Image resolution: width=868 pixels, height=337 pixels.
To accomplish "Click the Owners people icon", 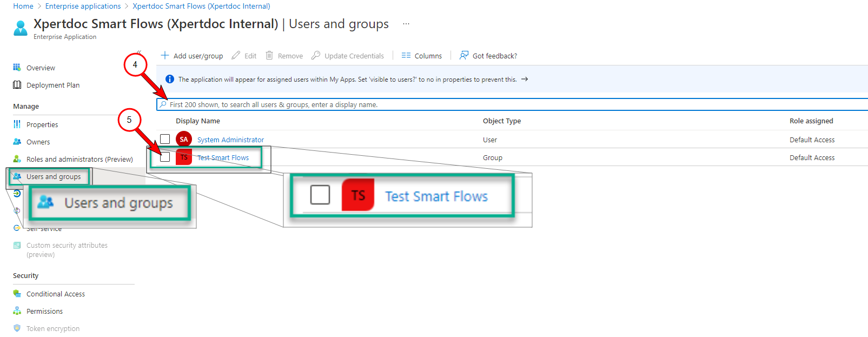I will click(x=17, y=142).
